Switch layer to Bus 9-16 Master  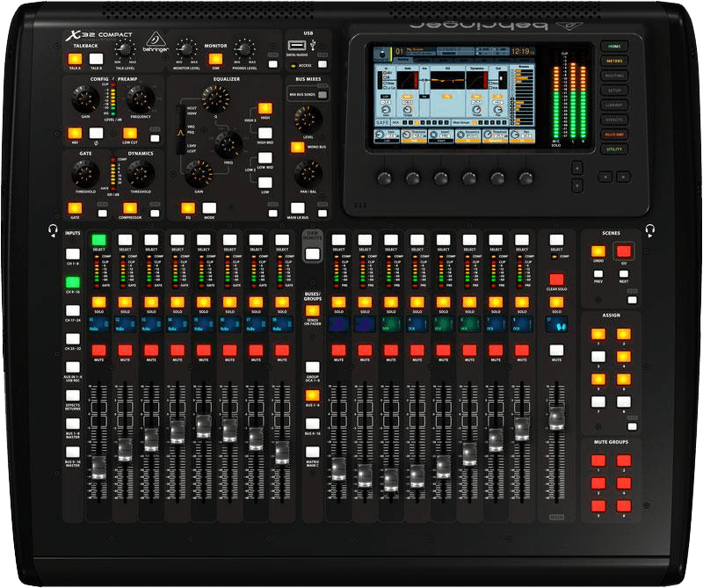pyautogui.click(x=73, y=452)
